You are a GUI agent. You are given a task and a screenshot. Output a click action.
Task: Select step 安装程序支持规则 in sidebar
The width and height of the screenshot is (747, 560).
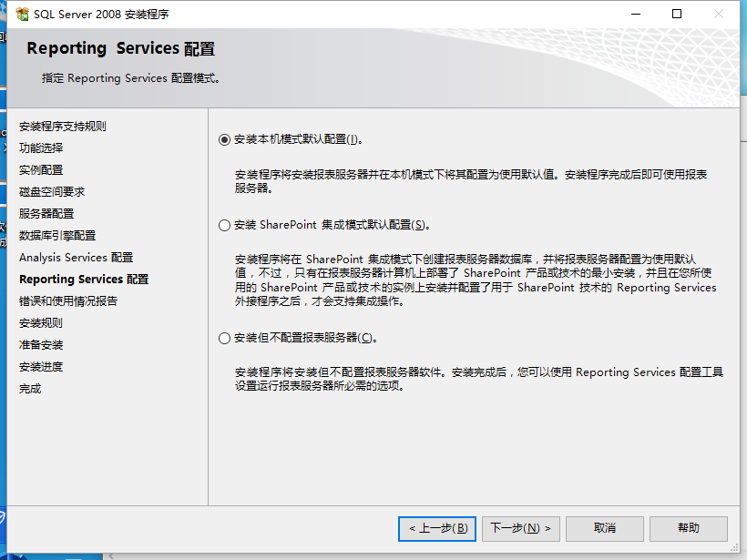pyautogui.click(x=63, y=127)
